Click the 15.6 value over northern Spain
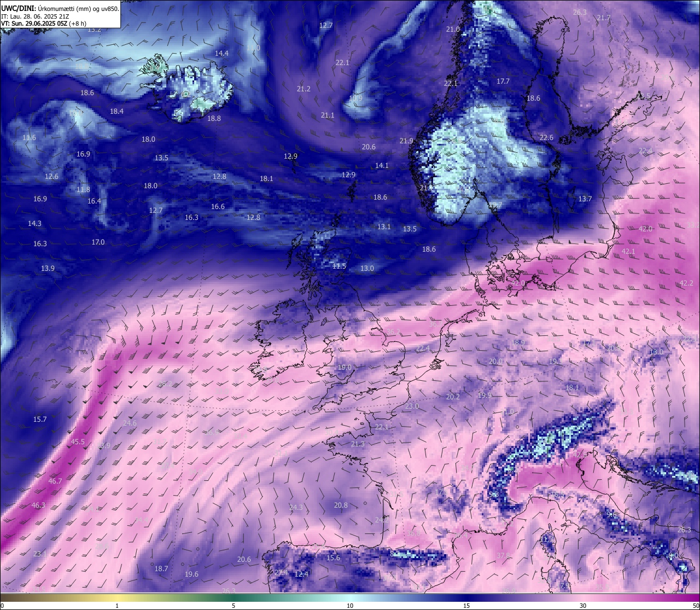 coord(333,557)
